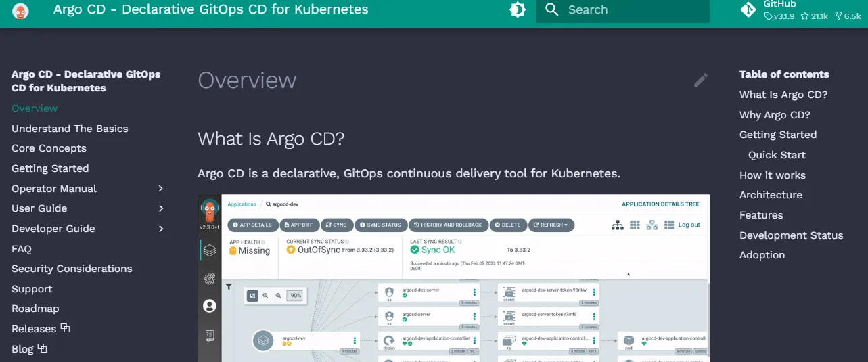Go to Understand The Basics page
868x362 pixels.
(70, 129)
